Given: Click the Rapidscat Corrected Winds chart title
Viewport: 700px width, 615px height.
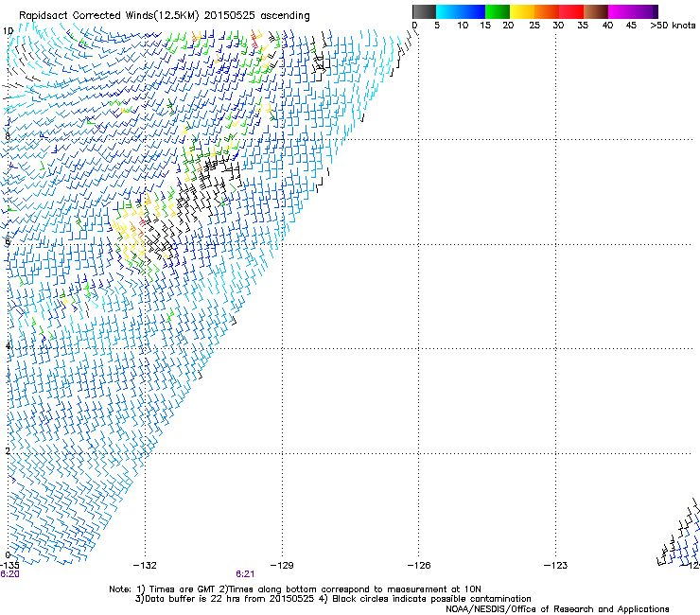Looking at the screenshot, I should point(165,15).
